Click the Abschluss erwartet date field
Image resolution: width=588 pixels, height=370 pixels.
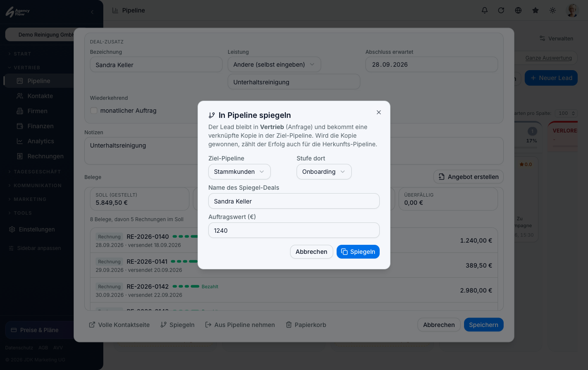432,65
